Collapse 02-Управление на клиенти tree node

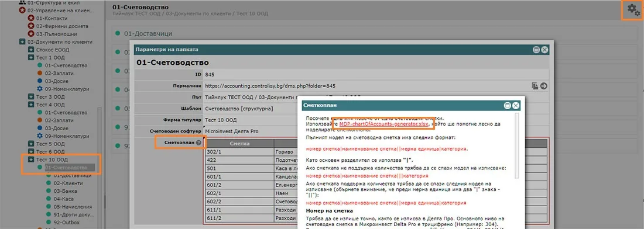pyautogui.click(x=22, y=11)
